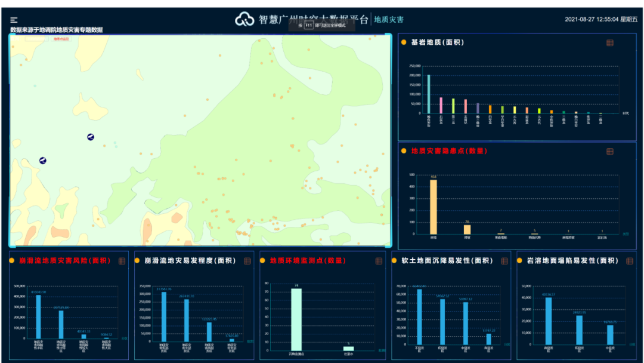Toggle orange dot beside 基岩地质(面积)

pos(404,42)
